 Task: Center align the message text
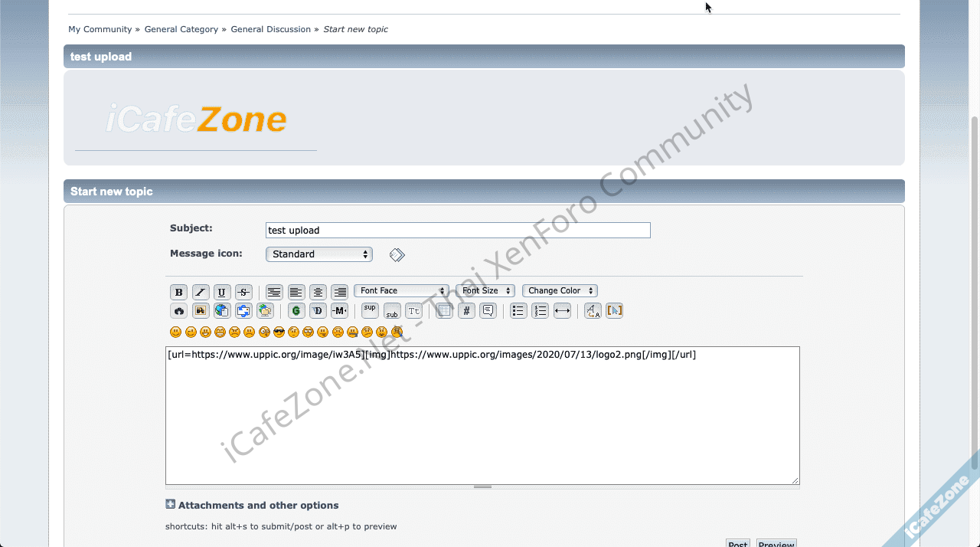[x=318, y=292]
